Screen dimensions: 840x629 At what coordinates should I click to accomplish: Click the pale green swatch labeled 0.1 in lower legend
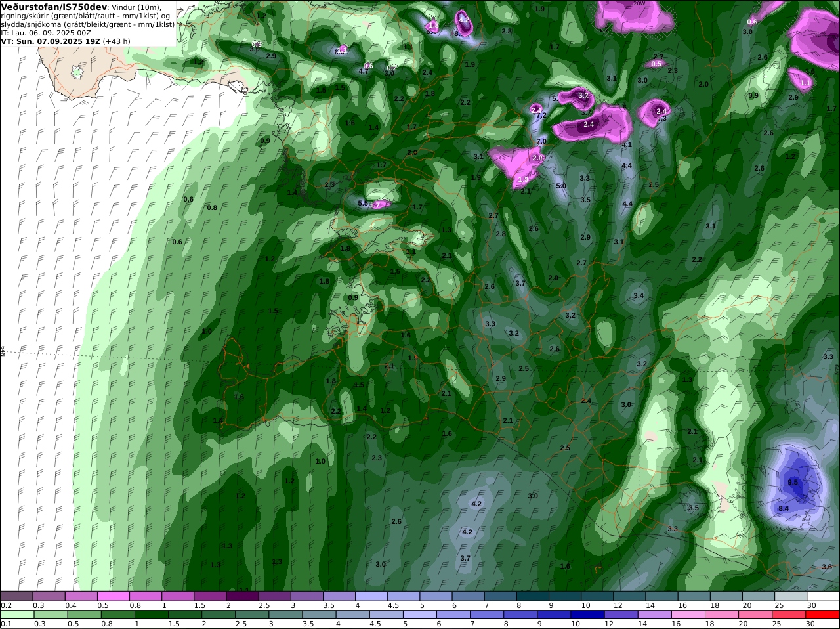click(17, 615)
